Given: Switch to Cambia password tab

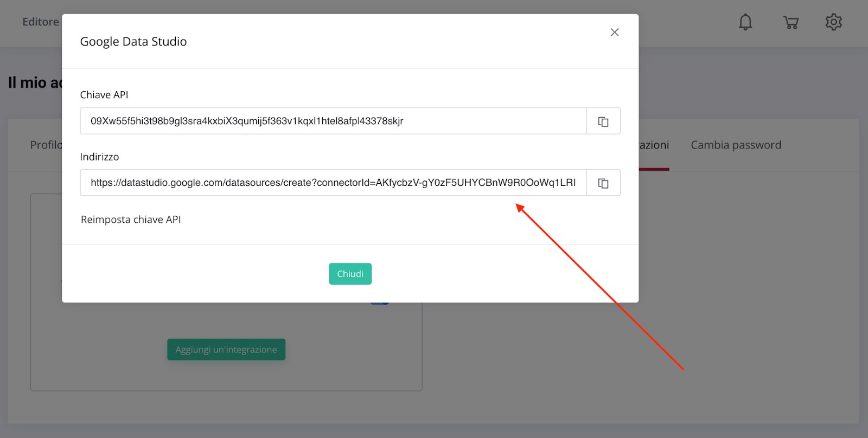Looking at the screenshot, I should click(x=736, y=145).
